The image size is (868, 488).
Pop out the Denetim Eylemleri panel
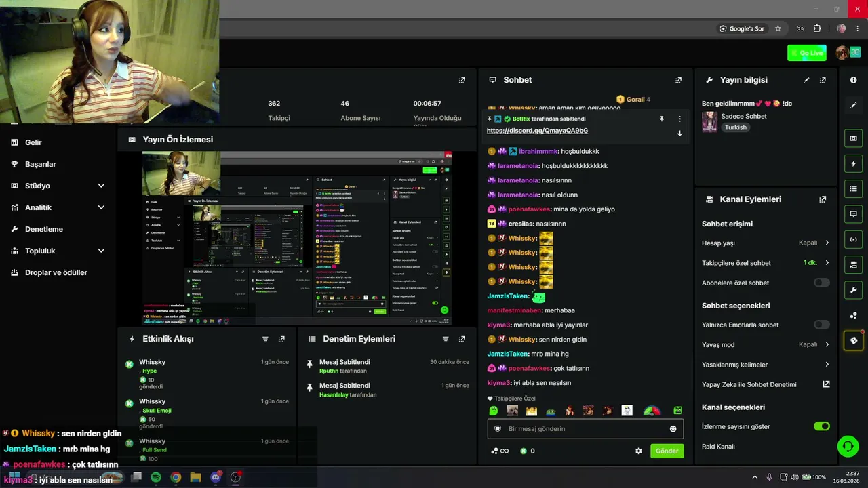point(462,339)
